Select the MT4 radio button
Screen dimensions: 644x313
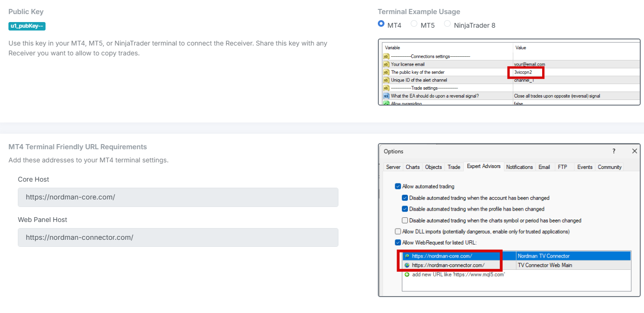coord(381,24)
